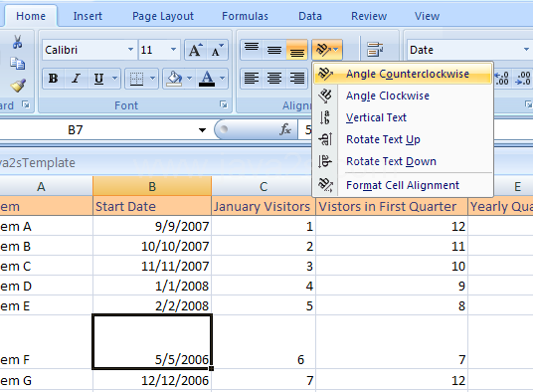Click cell with date 2/2/2008
The image size is (533, 392).
(x=152, y=305)
